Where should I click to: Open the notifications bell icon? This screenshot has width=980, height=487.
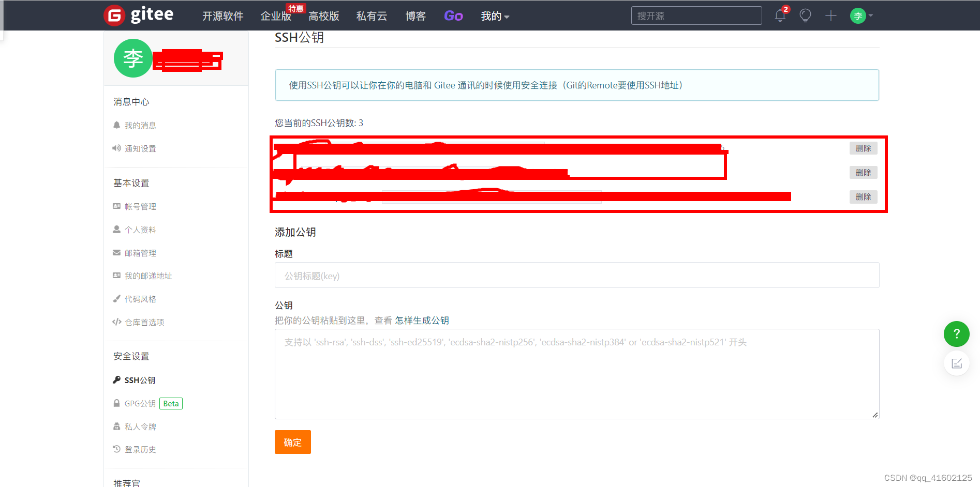click(780, 16)
